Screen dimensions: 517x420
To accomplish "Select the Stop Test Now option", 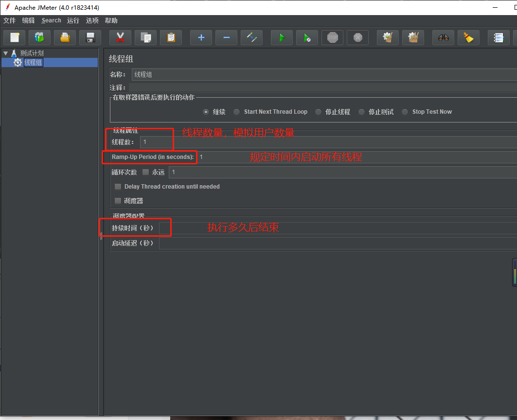I will (x=405, y=112).
